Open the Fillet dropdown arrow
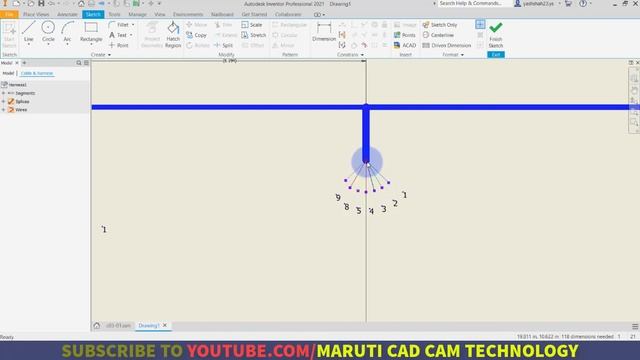Image resolution: width=640 pixels, height=360 pixels. (x=133, y=25)
